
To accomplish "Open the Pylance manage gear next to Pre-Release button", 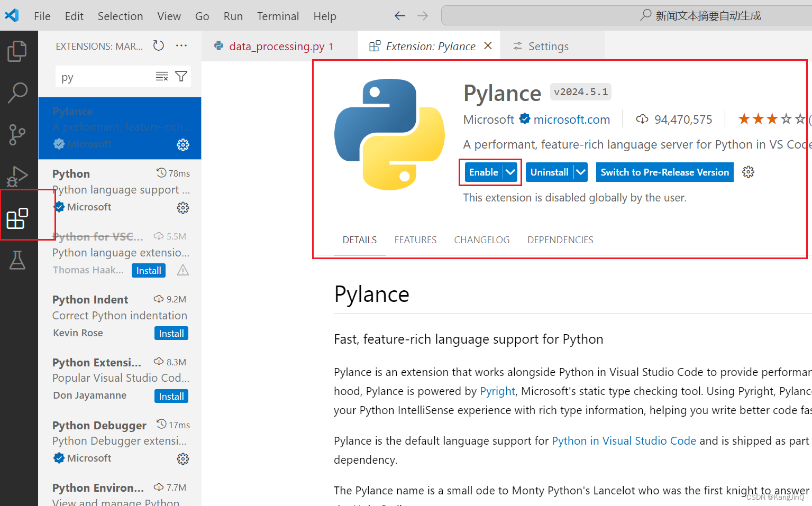I will [748, 172].
